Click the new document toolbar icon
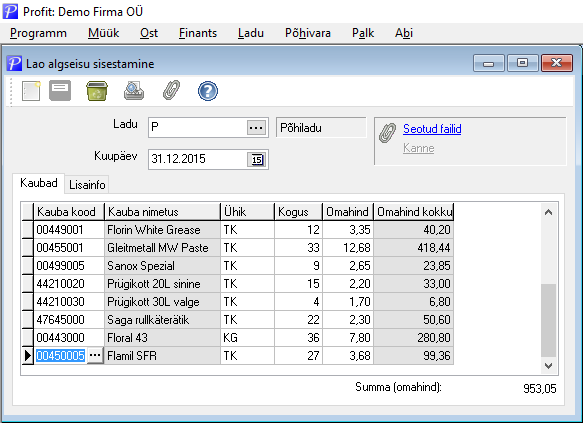Viewport: 583px width, 423px height. (x=31, y=91)
